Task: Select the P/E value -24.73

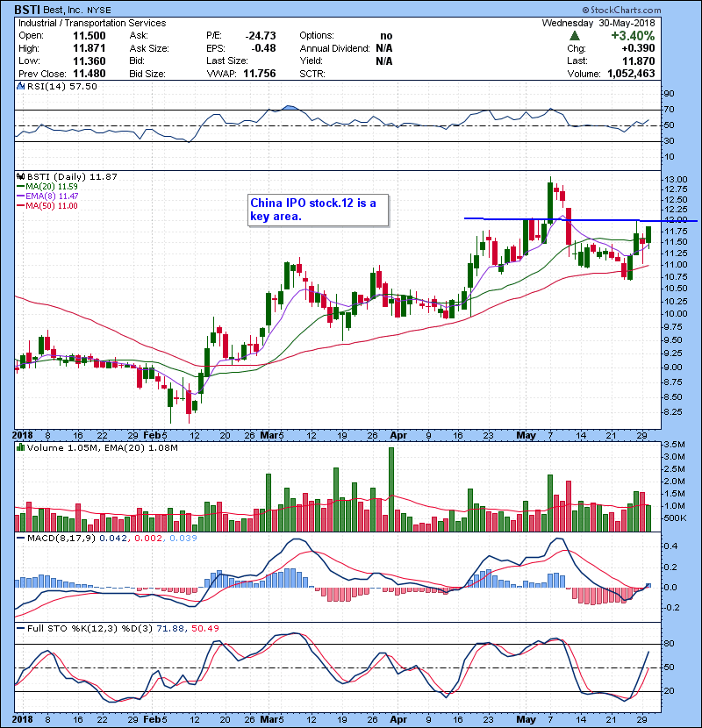Action: coord(260,36)
